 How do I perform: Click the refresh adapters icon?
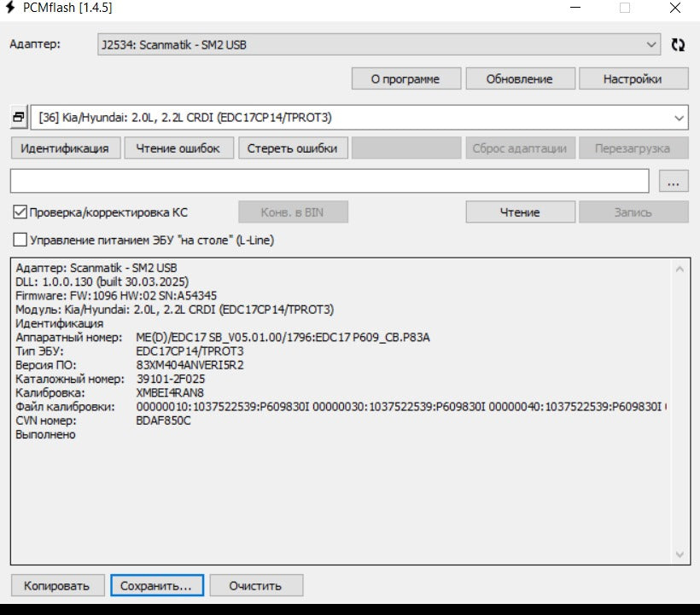[679, 44]
